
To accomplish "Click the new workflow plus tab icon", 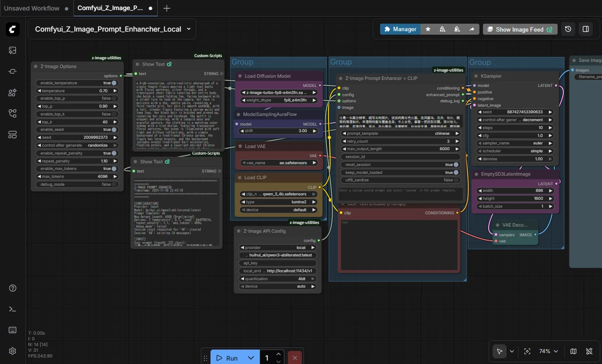I will pos(167,8).
